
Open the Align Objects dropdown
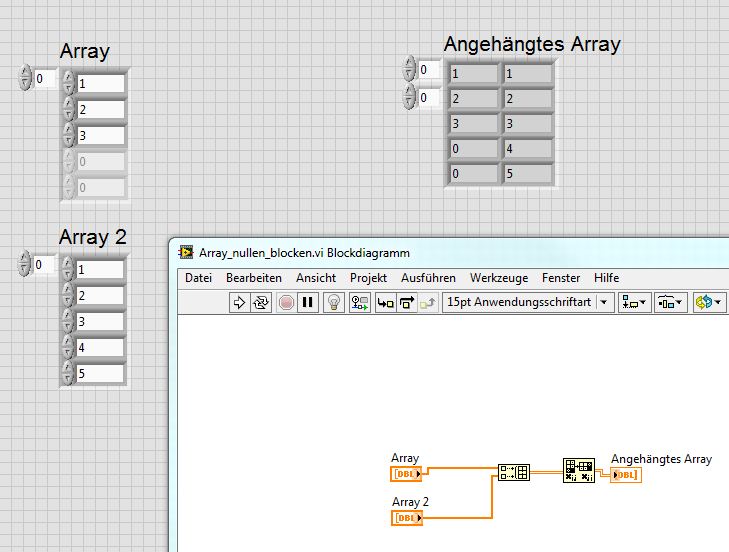(x=634, y=303)
